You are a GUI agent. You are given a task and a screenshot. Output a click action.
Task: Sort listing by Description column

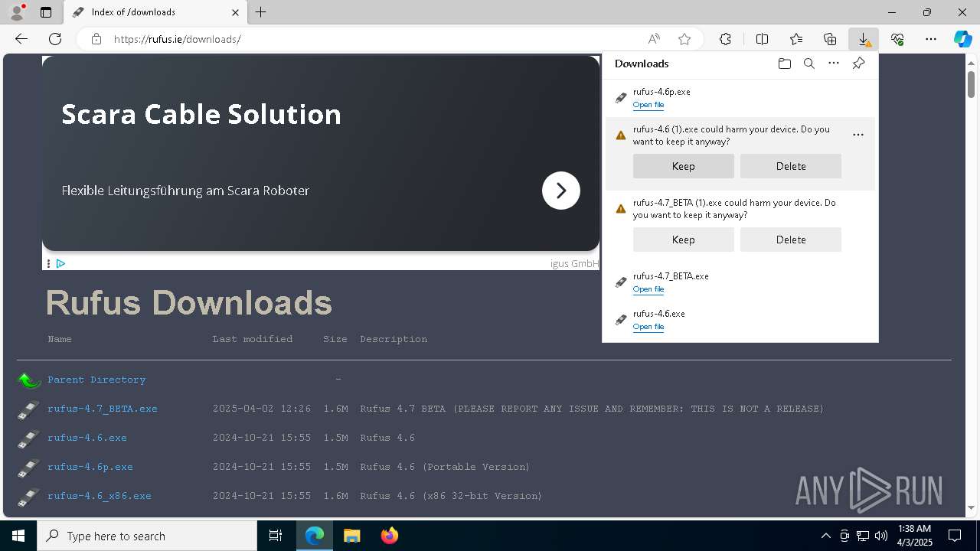coord(394,339)
